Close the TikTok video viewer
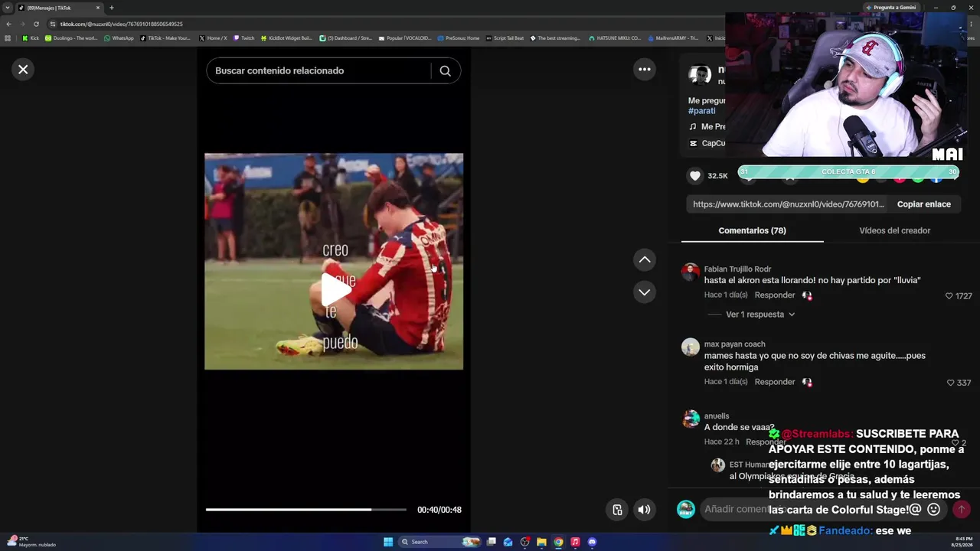980x551 pixels. click(x=23, y=70)
